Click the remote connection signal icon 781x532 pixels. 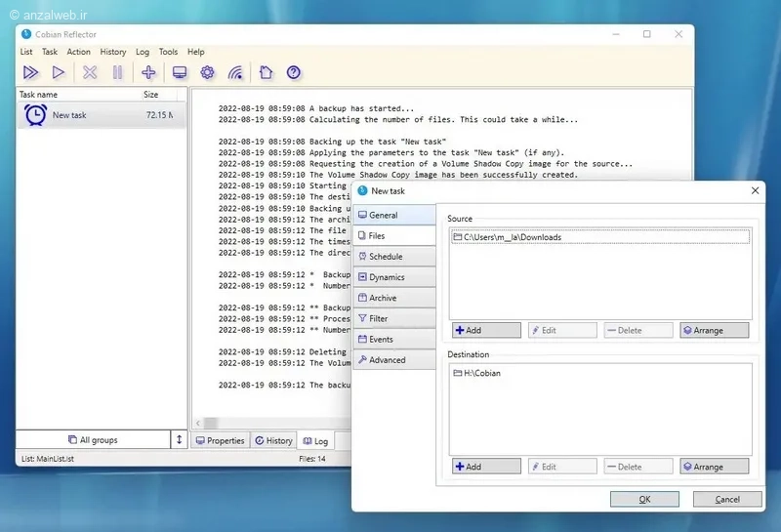tap(235, 73)
